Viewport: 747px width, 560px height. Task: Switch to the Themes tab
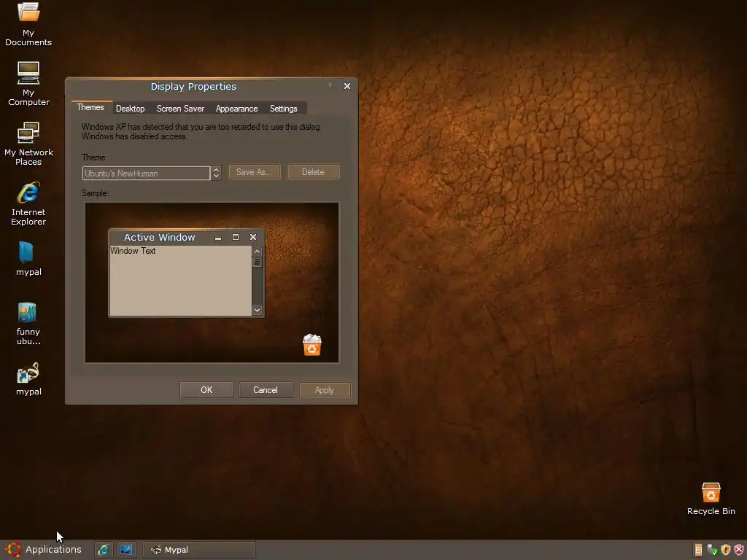point(90,107)
